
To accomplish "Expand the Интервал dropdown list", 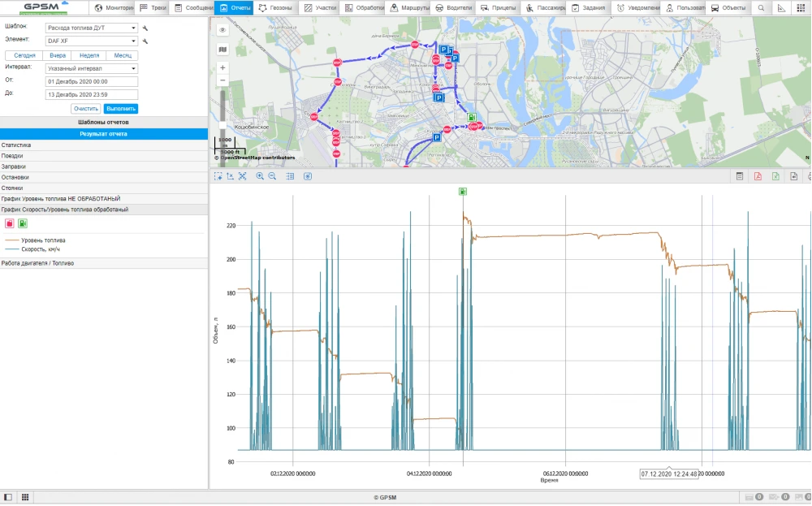I will coord(91,68).
